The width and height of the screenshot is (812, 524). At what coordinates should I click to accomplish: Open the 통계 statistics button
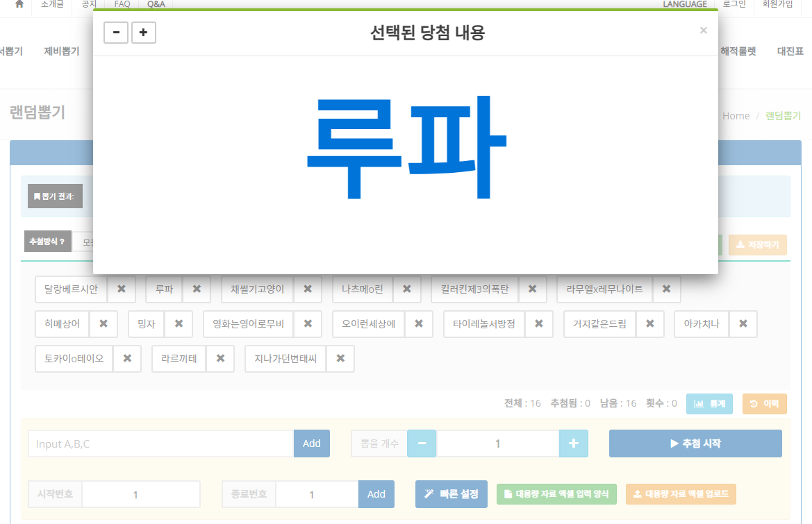pos(709,403)
